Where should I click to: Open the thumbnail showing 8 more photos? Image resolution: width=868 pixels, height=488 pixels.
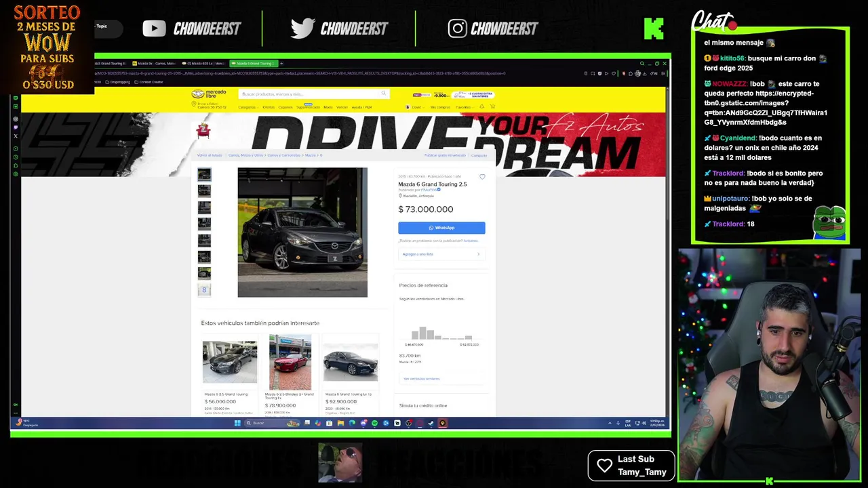tap(204, 290)
